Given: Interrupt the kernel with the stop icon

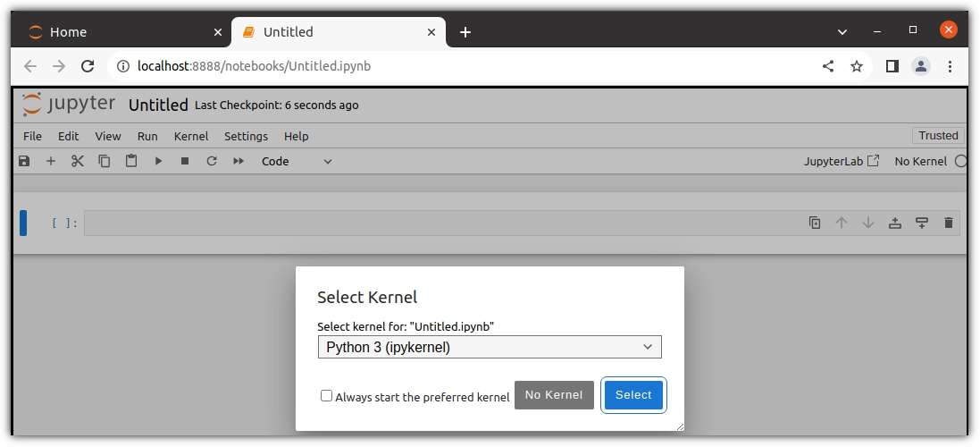Looking at the screenshot, I should pyautogui.click(x=185, y=161).
